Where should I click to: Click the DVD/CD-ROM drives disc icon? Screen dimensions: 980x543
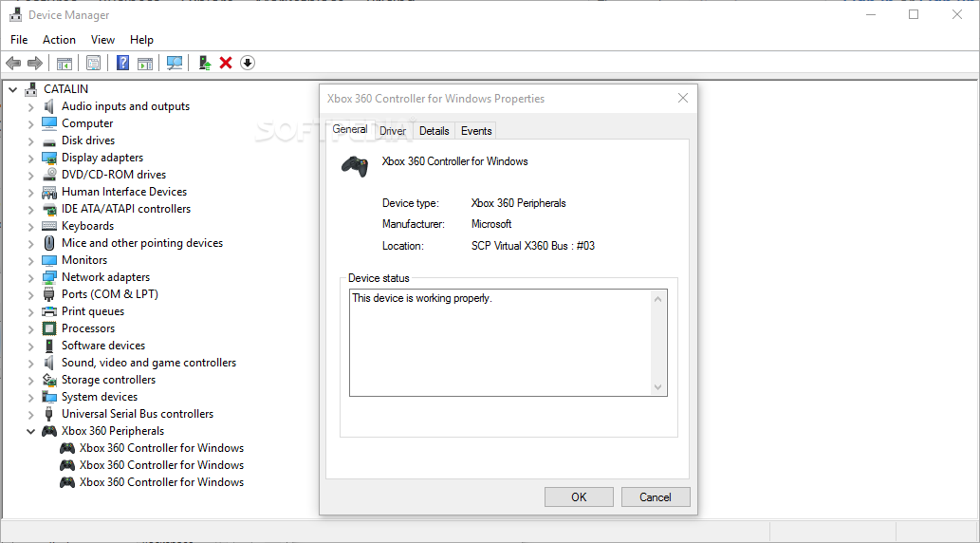coord(48,175)
